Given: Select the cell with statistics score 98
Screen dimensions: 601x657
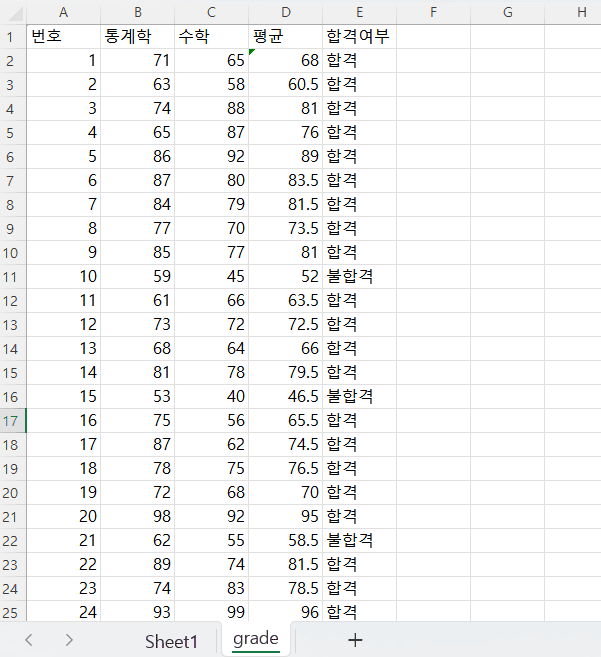Looking at the screenshot, I should 137,516.
